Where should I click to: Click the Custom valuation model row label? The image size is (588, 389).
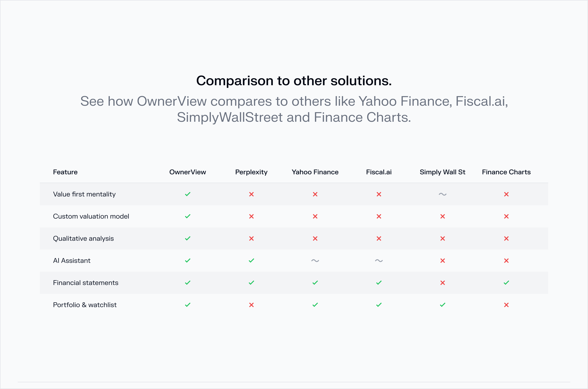[x=91, y=216]
